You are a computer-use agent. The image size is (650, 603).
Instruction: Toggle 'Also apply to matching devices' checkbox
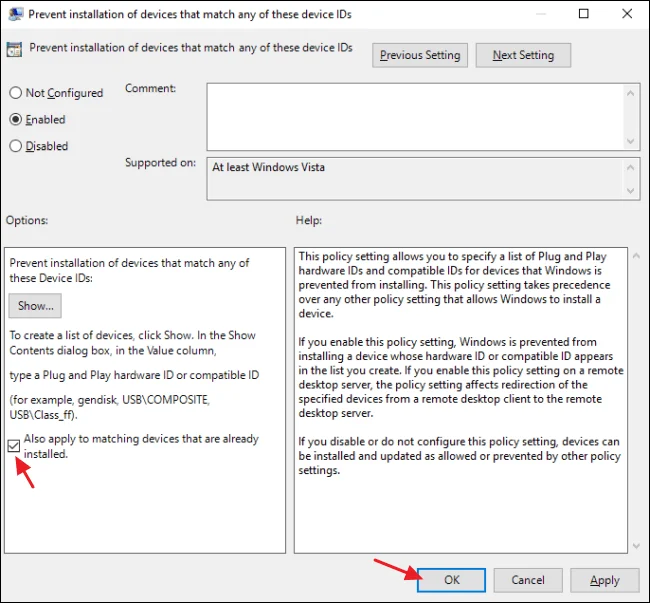click(x=14, y=446)
